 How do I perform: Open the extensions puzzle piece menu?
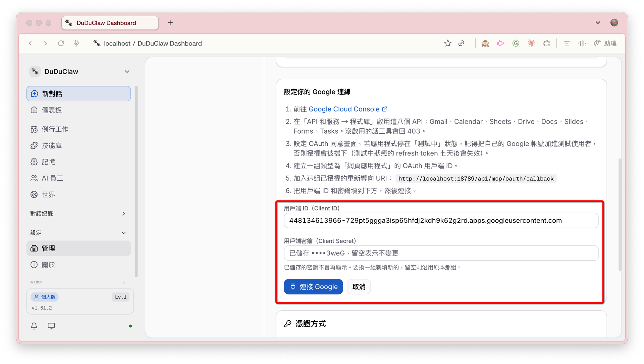(x=546, y=43)
